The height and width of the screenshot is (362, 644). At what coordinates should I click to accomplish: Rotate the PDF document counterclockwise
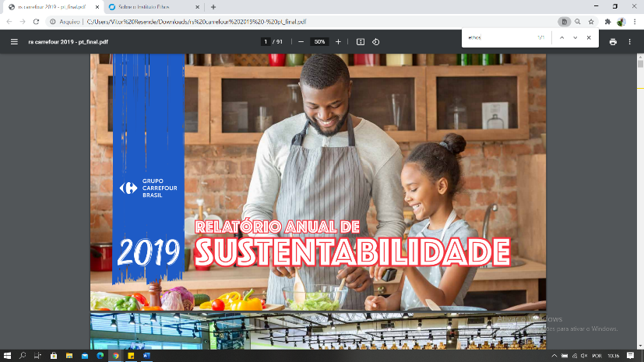[376, 41]
